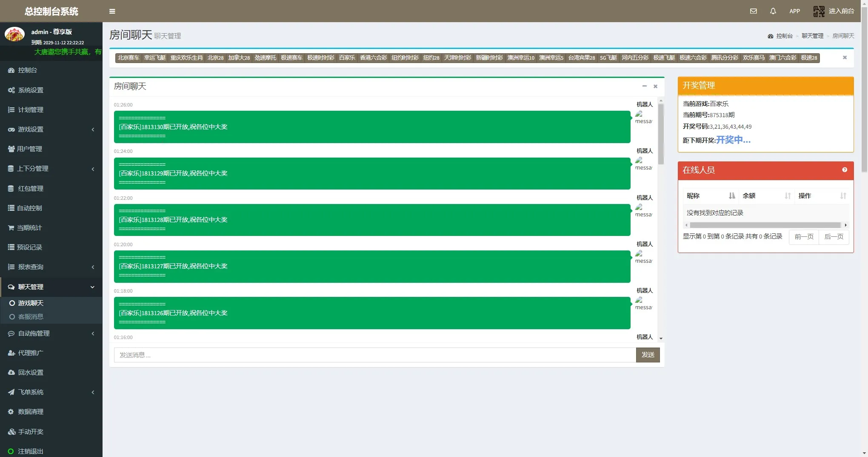This screenshot has width=868, height=457.
Task: Click the admin avatar image
Action: point(14,34)
